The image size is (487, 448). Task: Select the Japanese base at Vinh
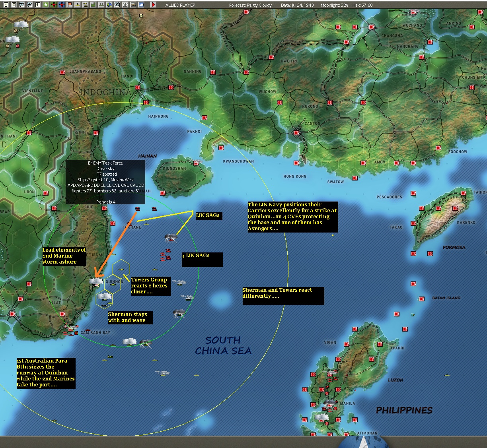96,133
